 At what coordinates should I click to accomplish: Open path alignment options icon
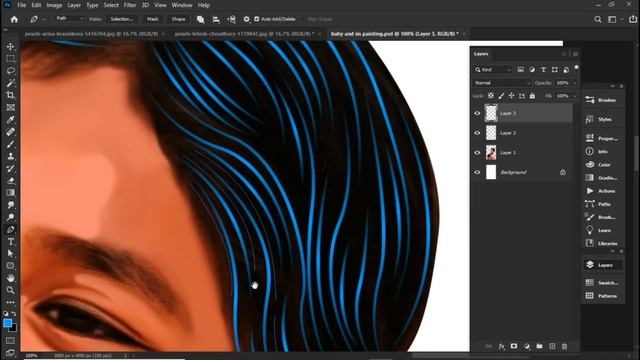point(216,19)
